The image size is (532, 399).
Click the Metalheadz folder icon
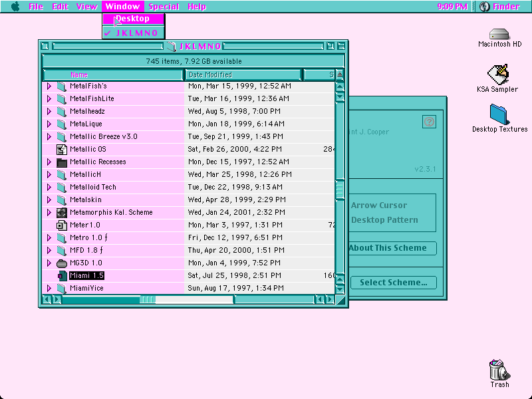click(x=61, y=111)
